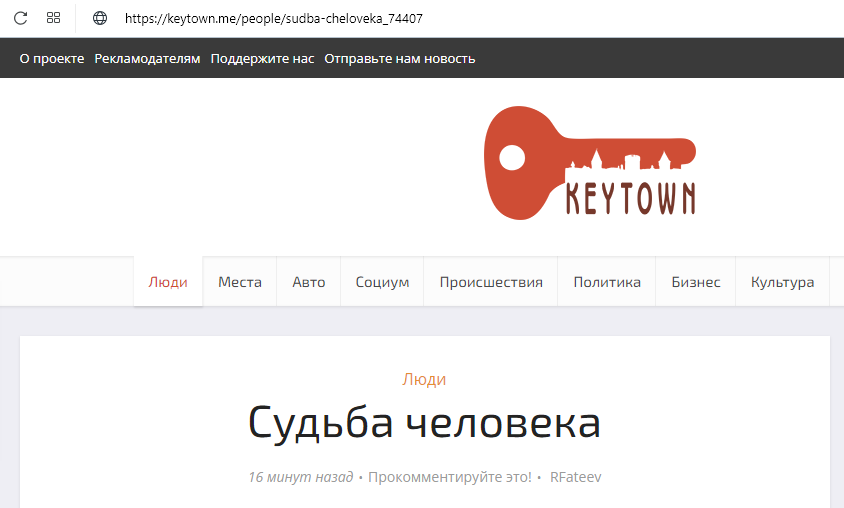The image size is (844, 508).
Task: Open the tab grid overview icon
Action: pyautogui.click(x=54, y=18)
